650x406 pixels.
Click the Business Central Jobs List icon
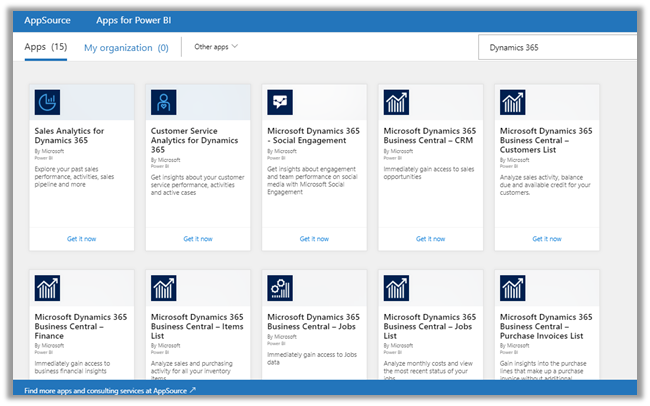(x=397, y=289)
